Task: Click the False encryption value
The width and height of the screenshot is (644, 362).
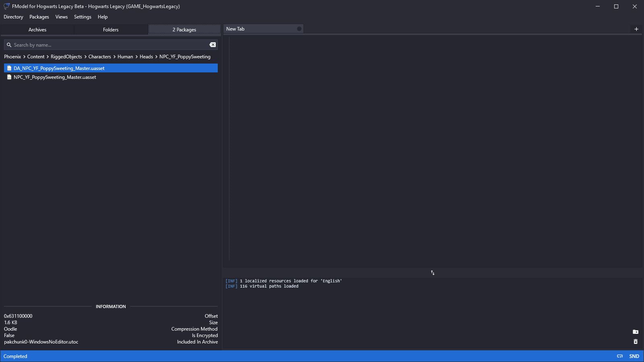Action: [x=9, y=335]
